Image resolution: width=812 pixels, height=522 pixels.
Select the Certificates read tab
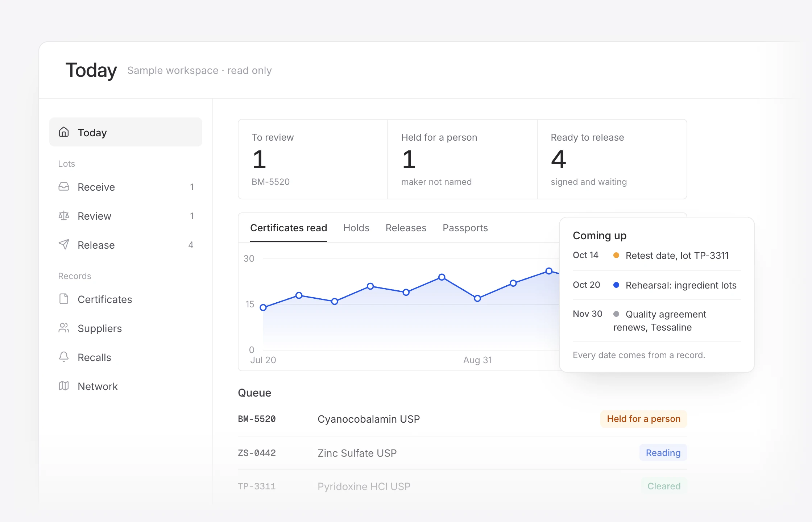(x=289, y=228)
